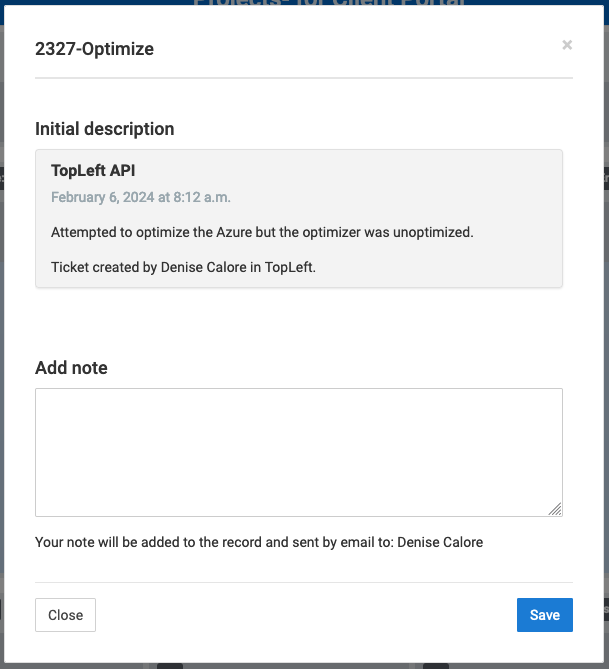
Task: Click inside the Add note text area
Action: (x=299, y=452)
